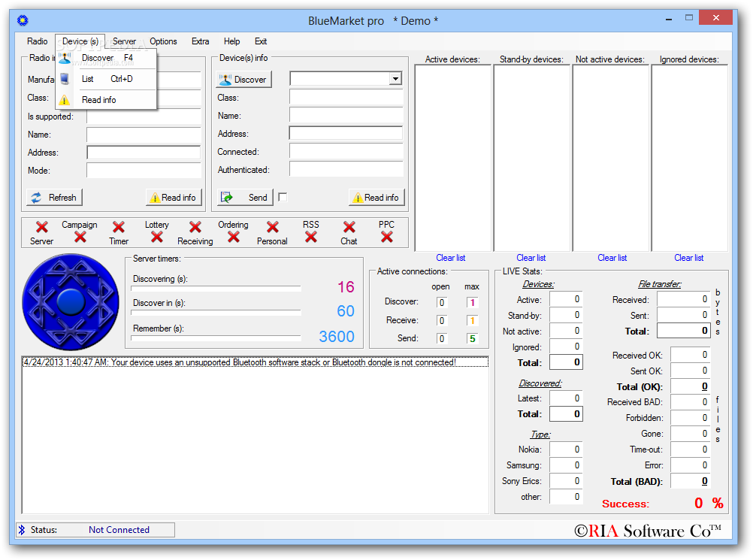Click the Devices Total value field
Viewport: 753px width, 560px height.
click(x=566, y=362)
